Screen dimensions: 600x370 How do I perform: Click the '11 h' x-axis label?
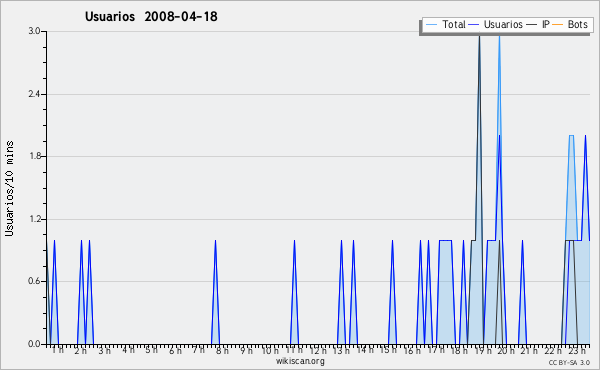[294, 350]
